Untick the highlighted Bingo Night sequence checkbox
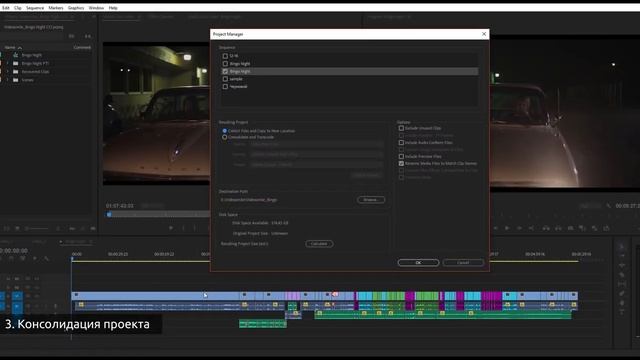Screen dimensions: 640x360 pos(225,71)
